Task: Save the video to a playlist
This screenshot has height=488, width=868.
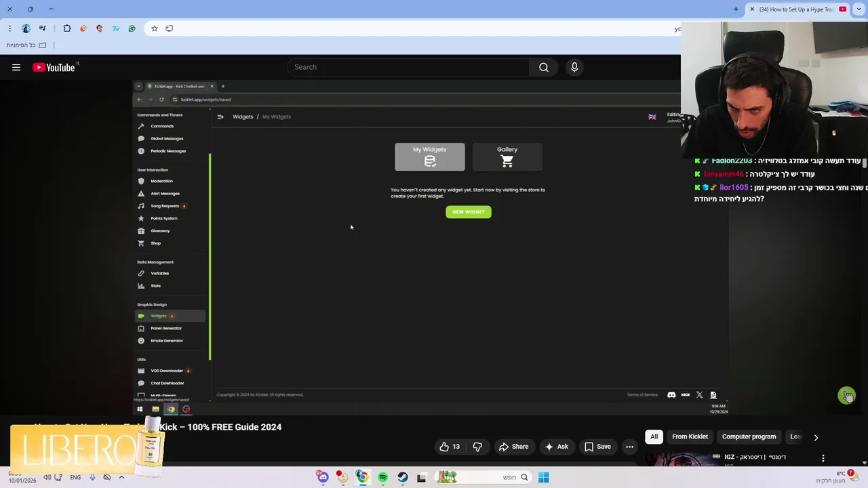Action: pos(597,447)
